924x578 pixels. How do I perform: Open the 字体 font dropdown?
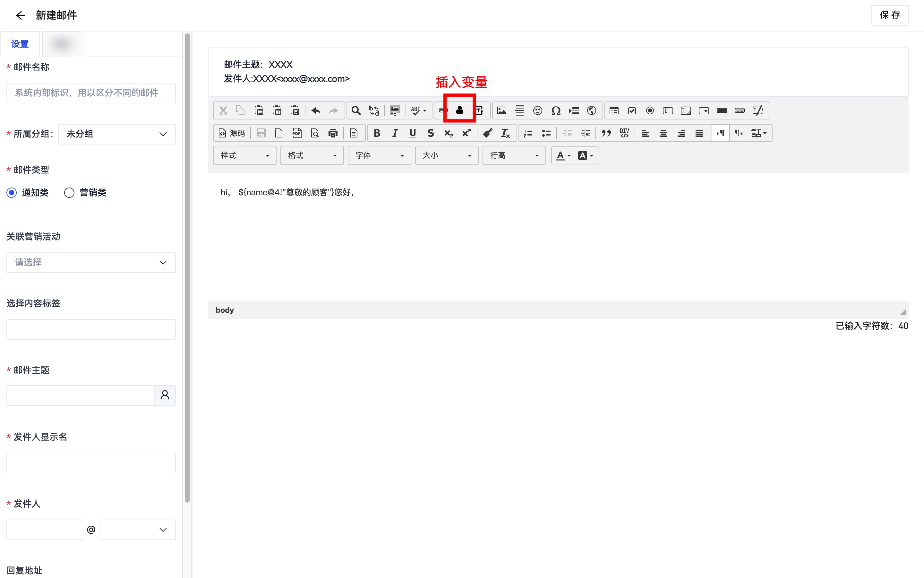click(379, 156)
